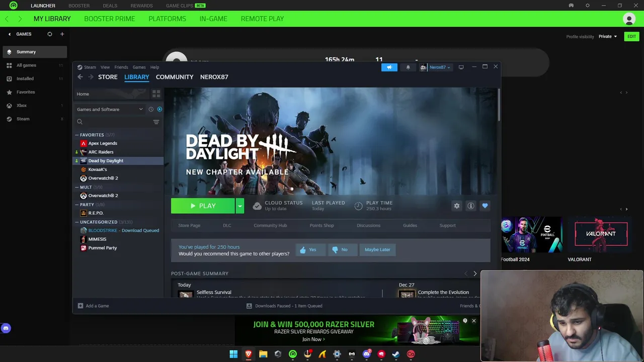644x362 pixels.
Task: Open Guides link for Dead by Daylight
Action: pos(410,225)
